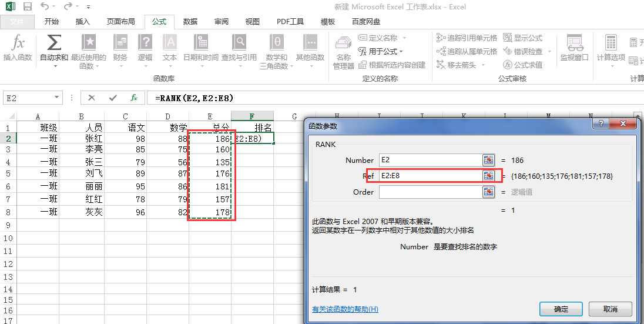
Task: Click the 排名 header cell
Action: [252, 128]
